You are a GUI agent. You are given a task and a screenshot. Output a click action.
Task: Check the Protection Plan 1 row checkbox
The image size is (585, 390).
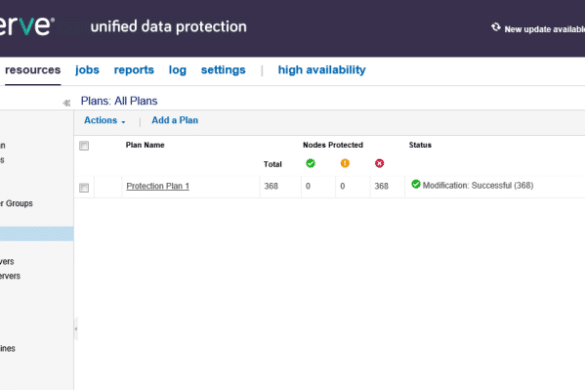coord(84,187)
